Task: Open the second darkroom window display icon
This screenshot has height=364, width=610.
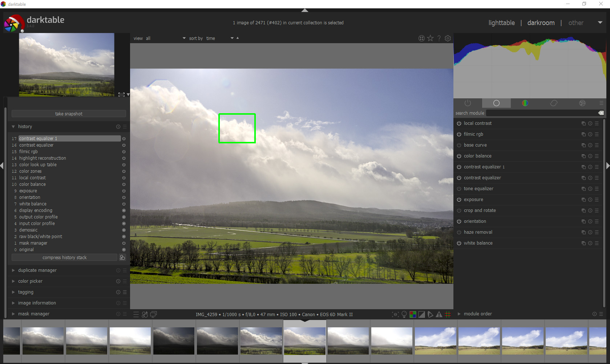Action: tap(153, 314)
